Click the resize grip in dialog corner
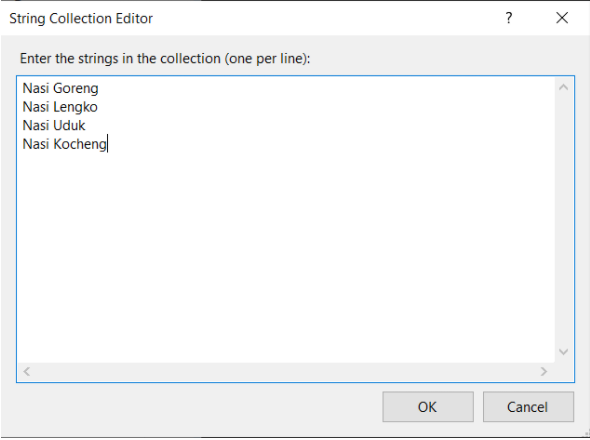This screenshot has width=590, height=440. tap(586, 434)
